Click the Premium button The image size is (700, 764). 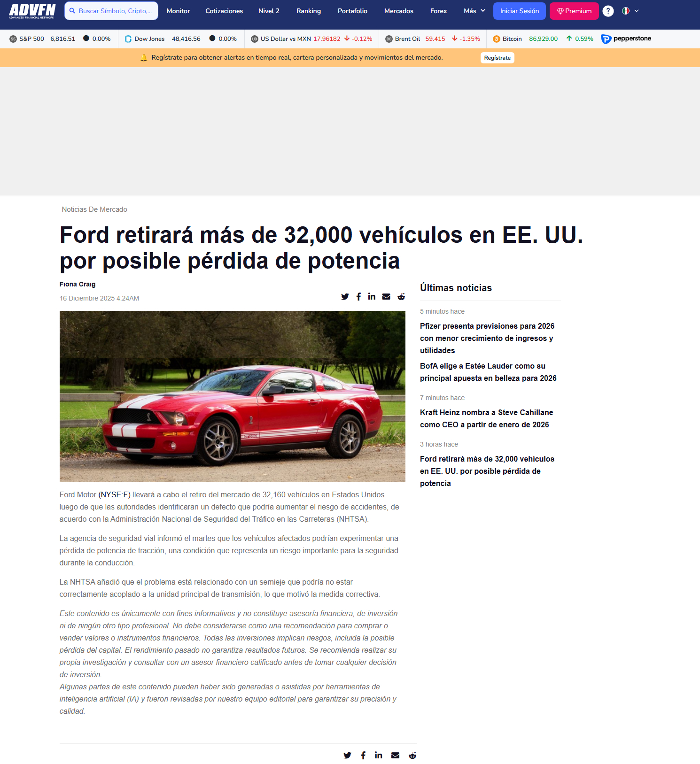[x=574, y=11]
